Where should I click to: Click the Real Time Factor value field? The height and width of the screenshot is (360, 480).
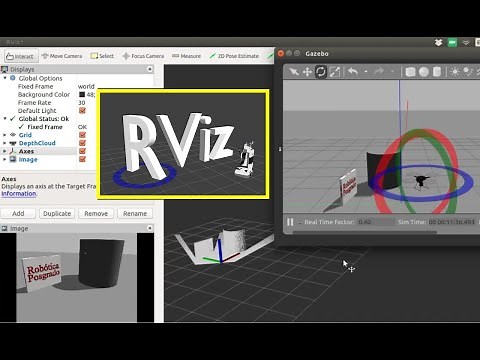[376, 222]
